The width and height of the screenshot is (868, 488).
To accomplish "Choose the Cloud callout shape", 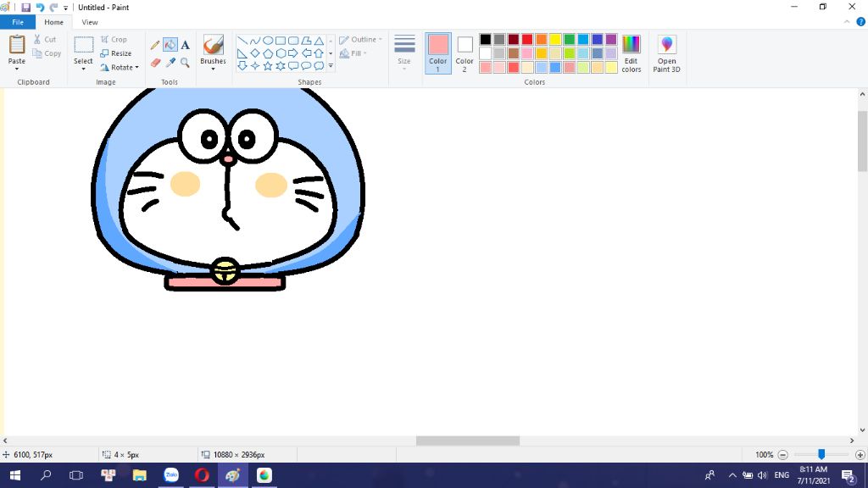I will pos(319,66).
